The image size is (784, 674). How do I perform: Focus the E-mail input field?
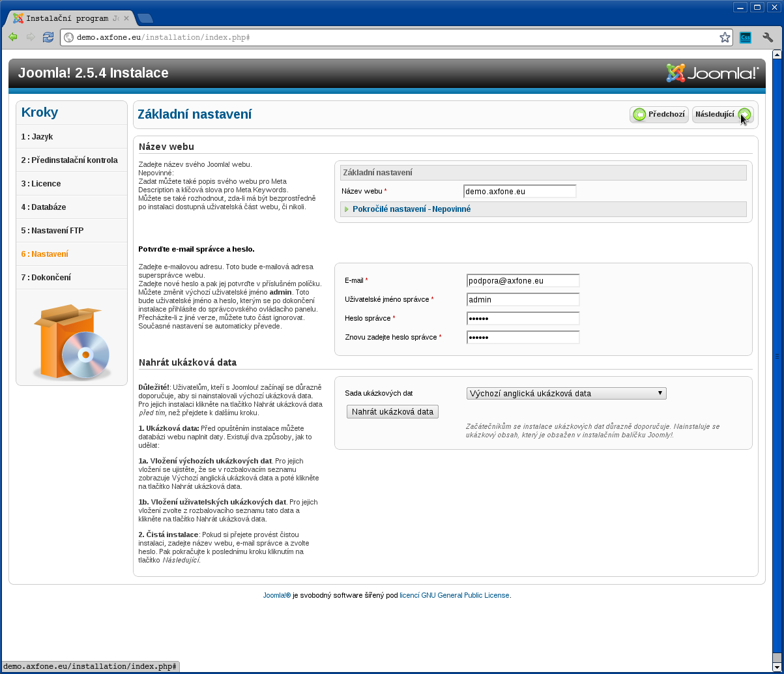pos(523,281)
